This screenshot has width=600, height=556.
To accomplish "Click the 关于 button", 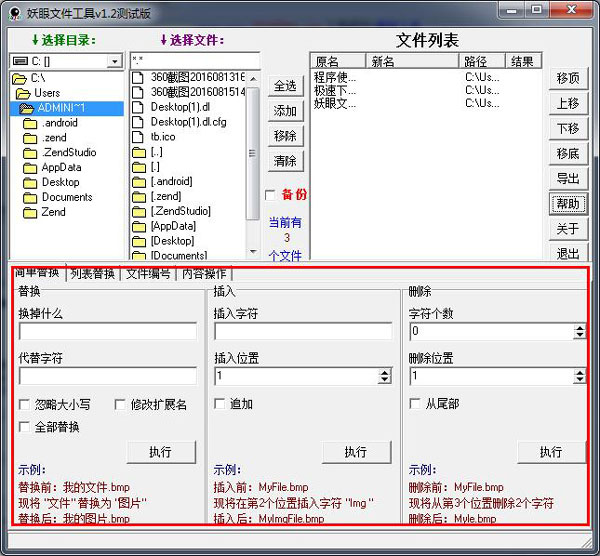I will [x=568, y=229].
